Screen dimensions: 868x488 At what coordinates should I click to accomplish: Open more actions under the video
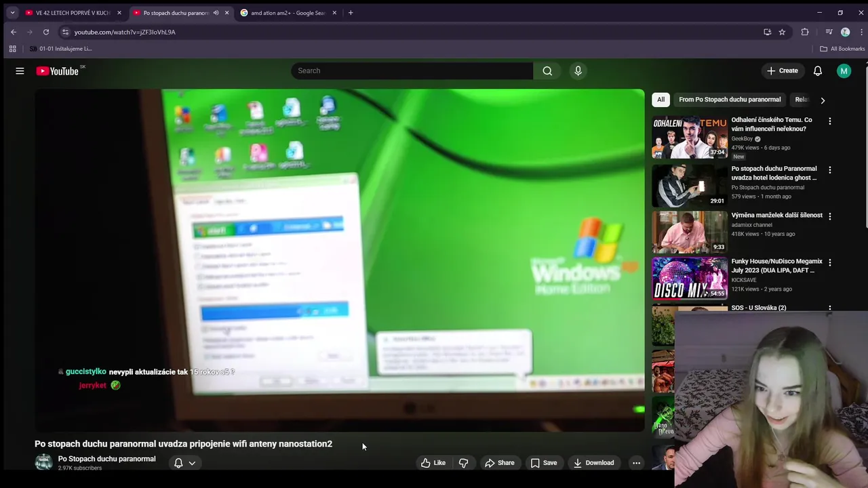coord(636,463)
